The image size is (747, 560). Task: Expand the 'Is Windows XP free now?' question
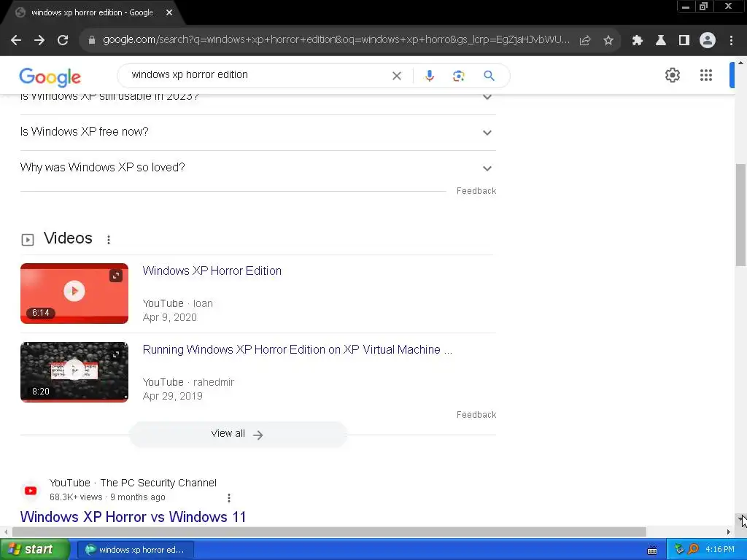[x=258, y=133]
